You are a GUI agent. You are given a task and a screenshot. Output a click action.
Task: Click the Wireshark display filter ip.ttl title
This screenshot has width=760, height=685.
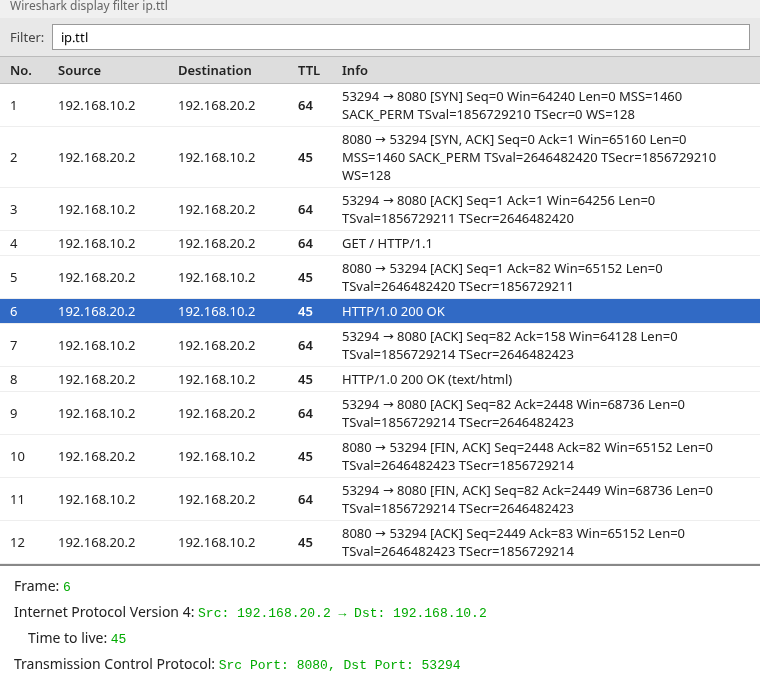(89, 6)
